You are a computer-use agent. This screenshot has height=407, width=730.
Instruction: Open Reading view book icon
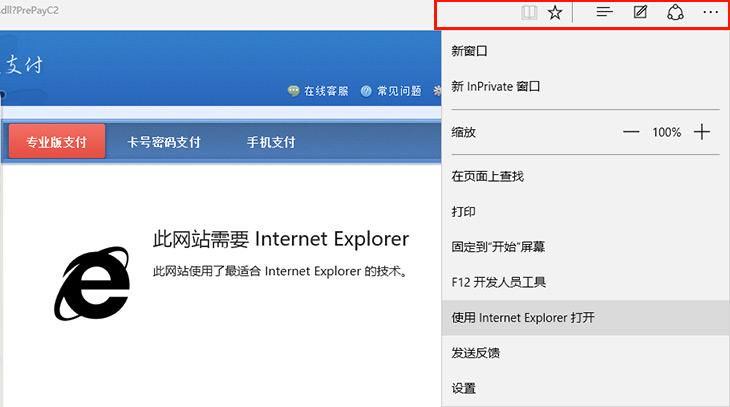[529, 13]
